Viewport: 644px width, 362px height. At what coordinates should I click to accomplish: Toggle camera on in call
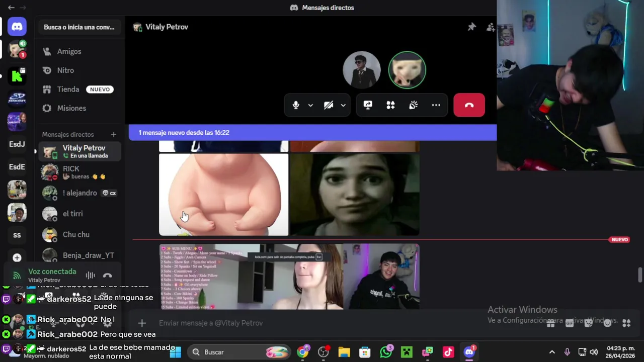point(329,105)
